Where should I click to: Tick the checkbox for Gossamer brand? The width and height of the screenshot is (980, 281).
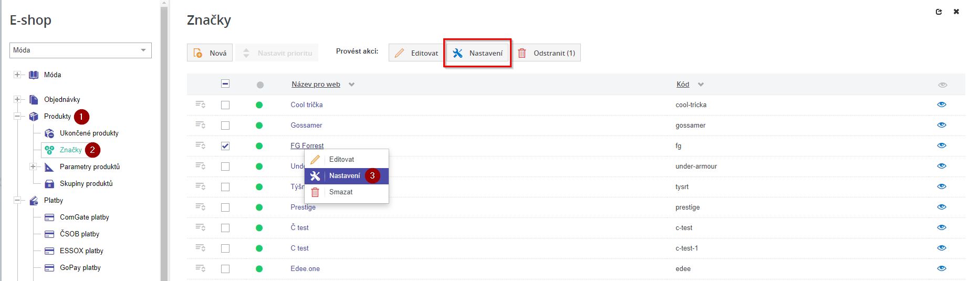(x=225, y=126)
